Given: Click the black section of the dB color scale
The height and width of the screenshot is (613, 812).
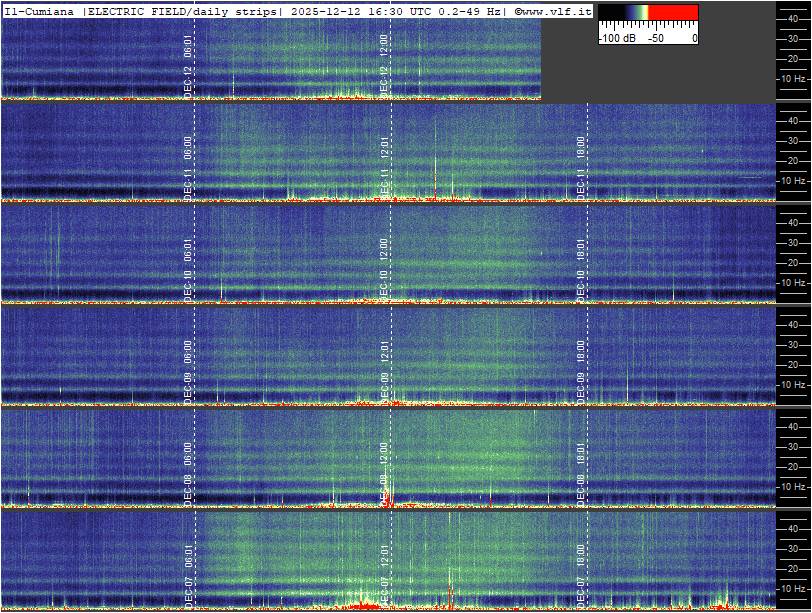Looking at the screenshot, I should tap(610, 13).
